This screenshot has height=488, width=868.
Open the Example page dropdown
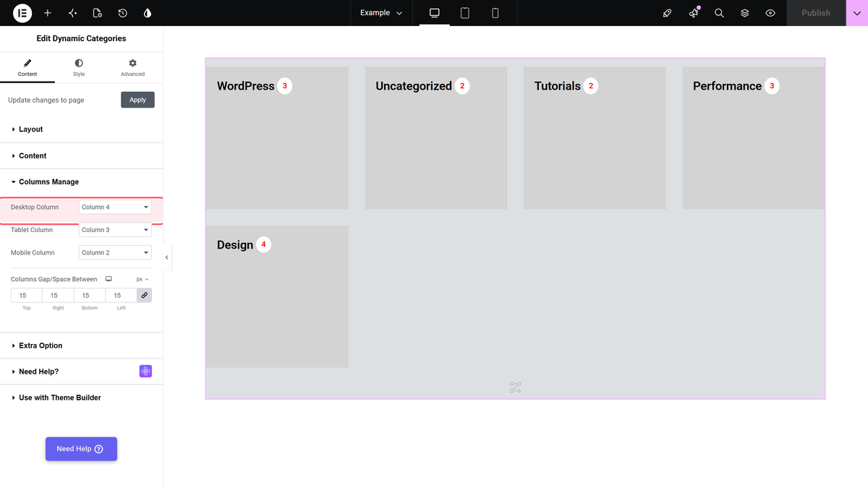tap(381, 13)
